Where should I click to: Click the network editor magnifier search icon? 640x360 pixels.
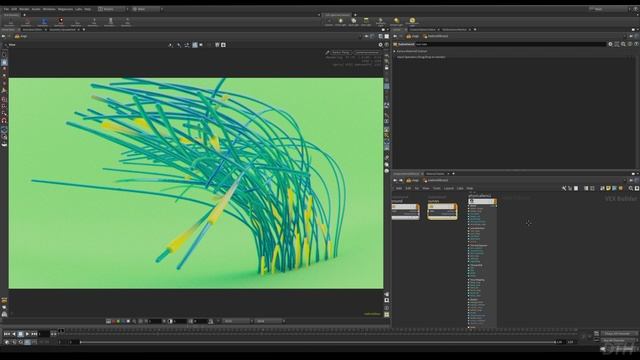(631, 188)
